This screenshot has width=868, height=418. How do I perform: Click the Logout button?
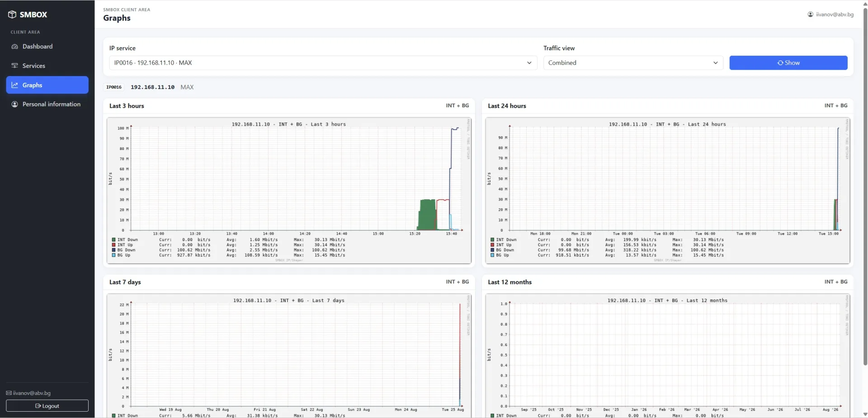coord(47,406)
